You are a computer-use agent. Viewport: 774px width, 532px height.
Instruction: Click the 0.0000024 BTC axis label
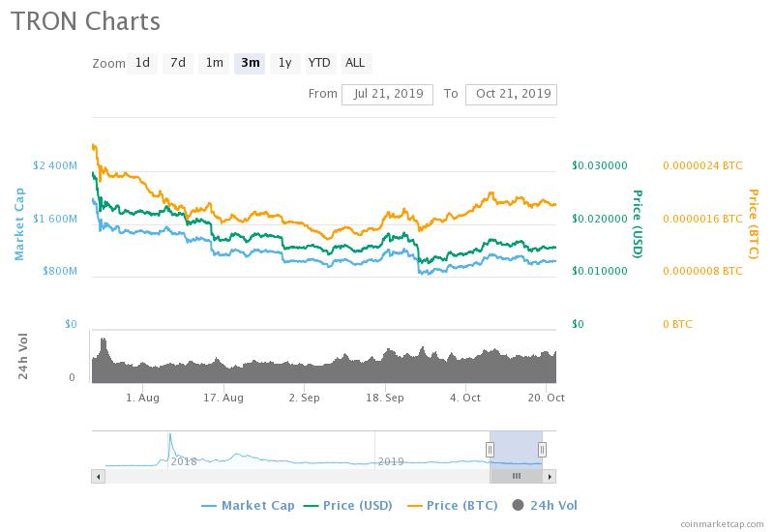point(702,165)
